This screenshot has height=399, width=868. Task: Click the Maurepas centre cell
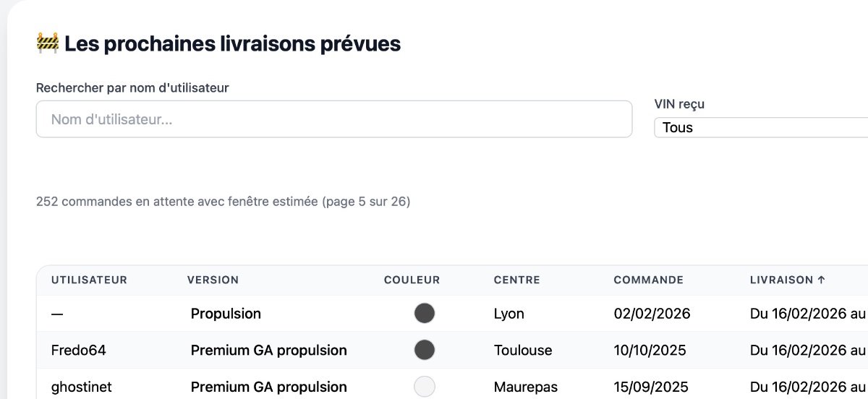[526, 387]
